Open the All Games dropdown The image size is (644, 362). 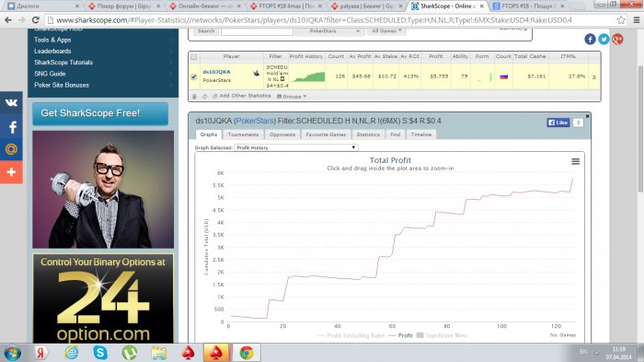coord(386,31)
